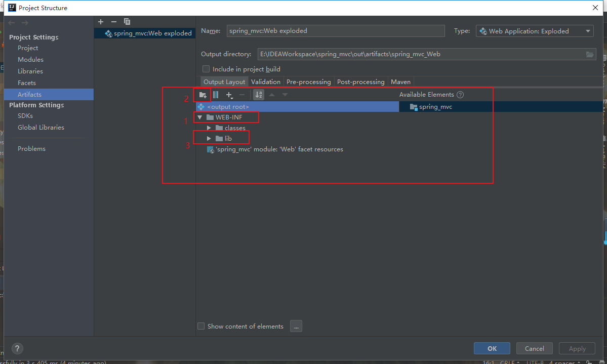Image resolution: width=607 pixels, height=364 pixels.
Task: Open the Pre-processing tab
Action: click(x=308, y=82)
